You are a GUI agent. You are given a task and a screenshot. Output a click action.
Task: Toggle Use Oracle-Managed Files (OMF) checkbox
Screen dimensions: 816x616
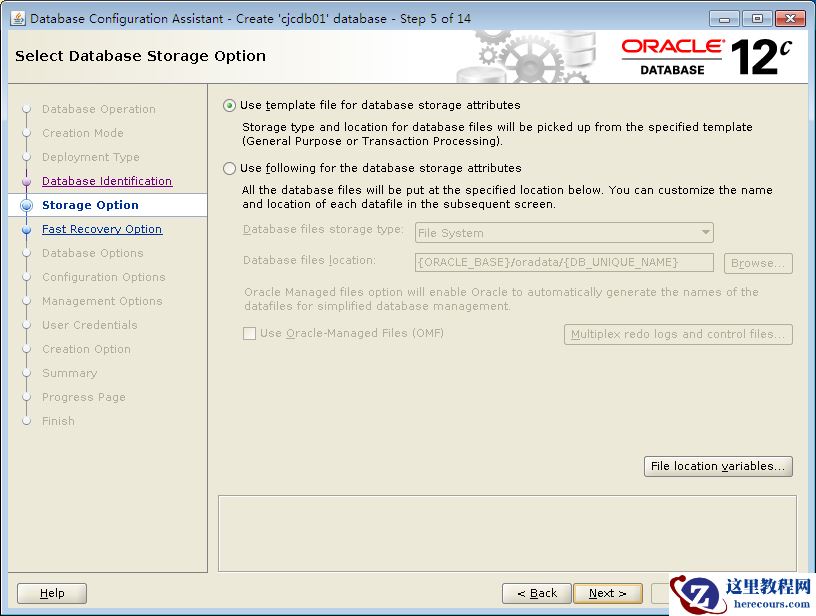[x=249, y=333]
